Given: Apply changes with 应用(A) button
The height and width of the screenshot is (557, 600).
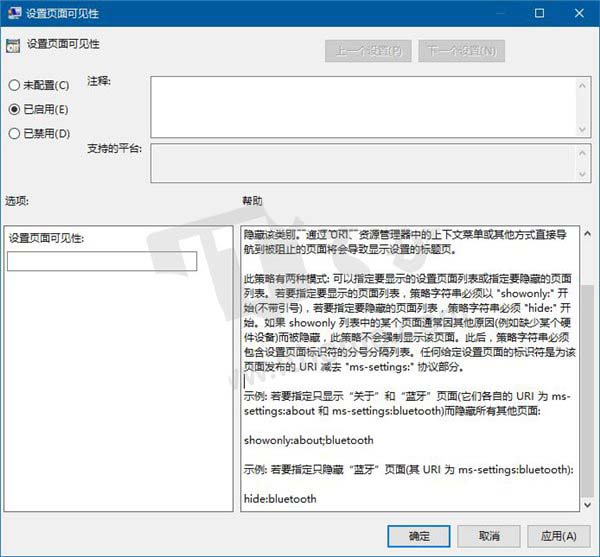Looking at the screenshot, I should (x=558, y=535).
